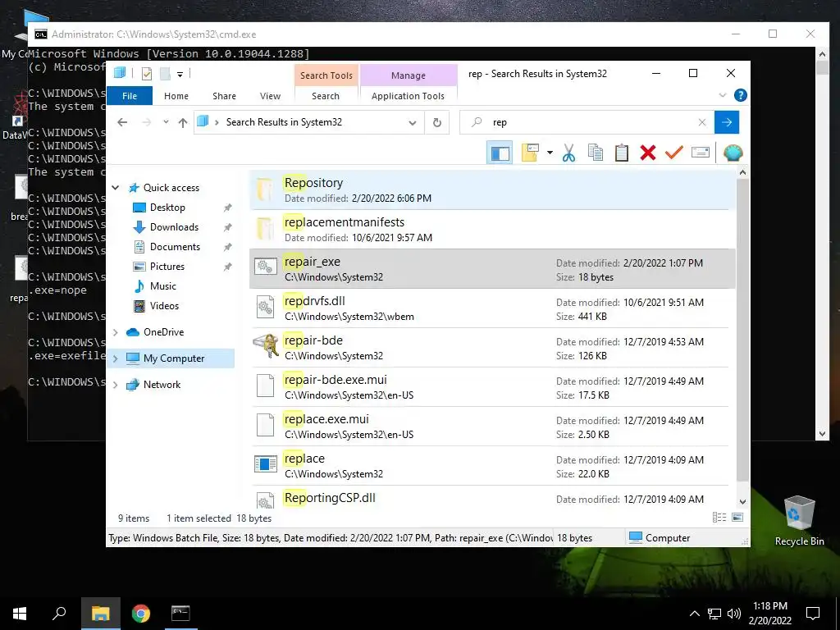Open the Customize Quick Access Toolbar dropdown
The image size is (840, 630).
[180, 75]
